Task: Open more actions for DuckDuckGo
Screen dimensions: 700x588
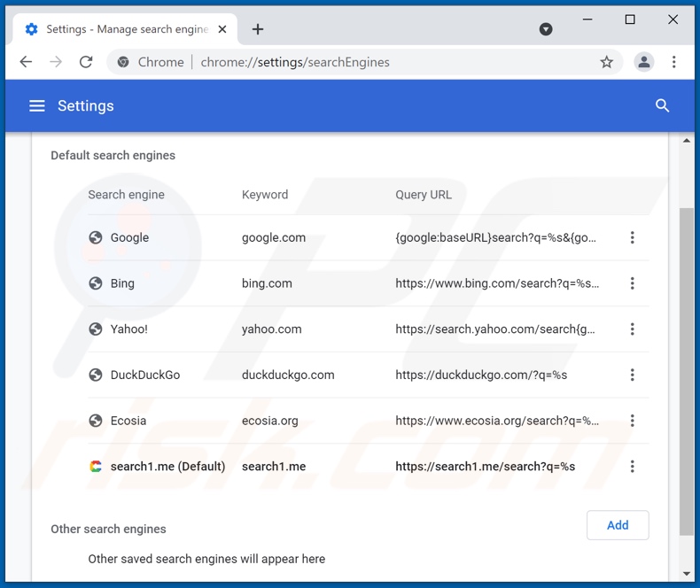Action: coord(632,375)
